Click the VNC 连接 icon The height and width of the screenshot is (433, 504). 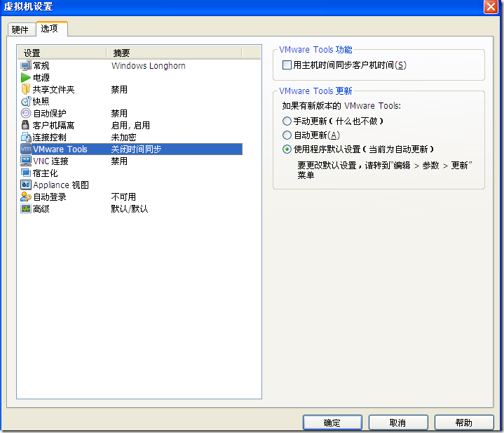[x=26, y=161]
